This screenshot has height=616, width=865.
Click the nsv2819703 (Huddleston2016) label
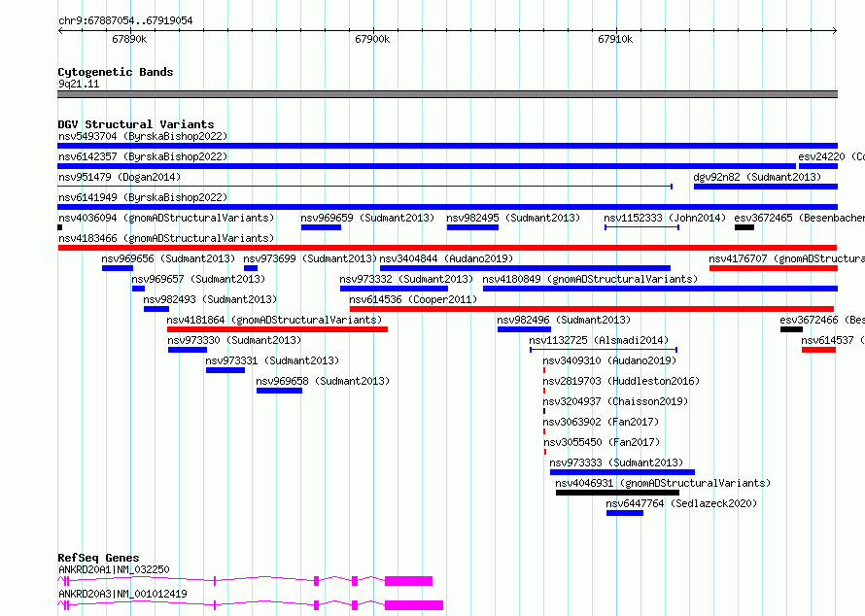(x=621, y=381)
